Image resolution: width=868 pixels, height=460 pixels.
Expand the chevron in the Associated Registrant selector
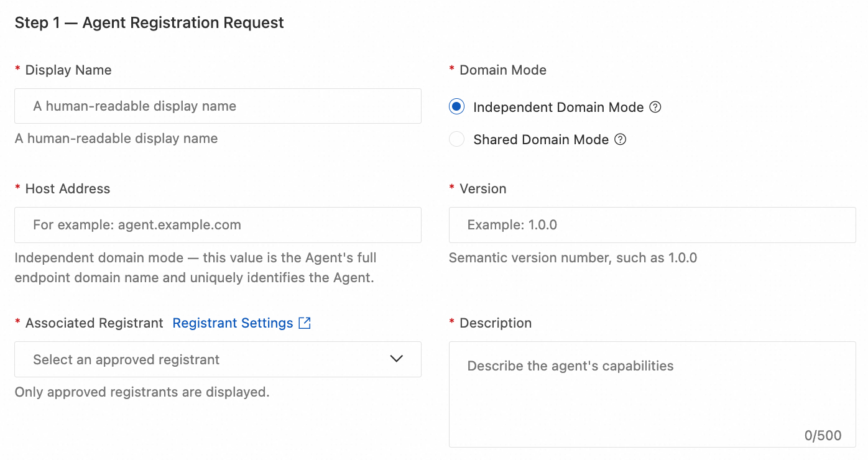[x=396, y=359]
